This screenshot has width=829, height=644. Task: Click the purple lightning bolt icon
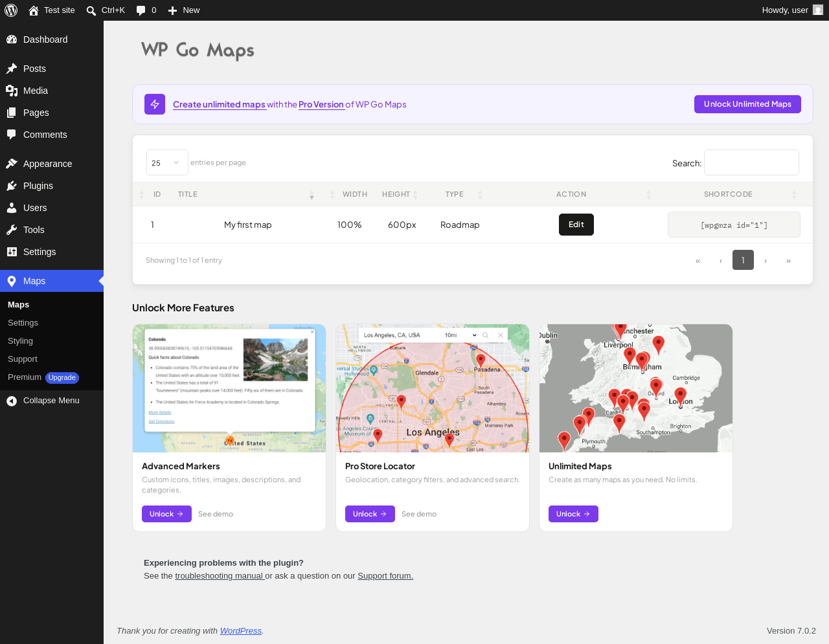155,104
